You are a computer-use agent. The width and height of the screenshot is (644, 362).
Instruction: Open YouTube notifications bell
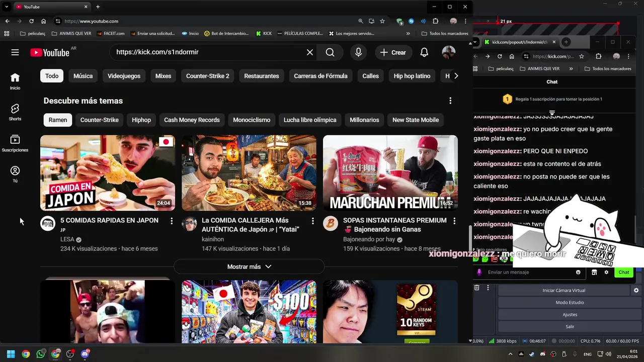pyautogui.click(x=424, y=52)
